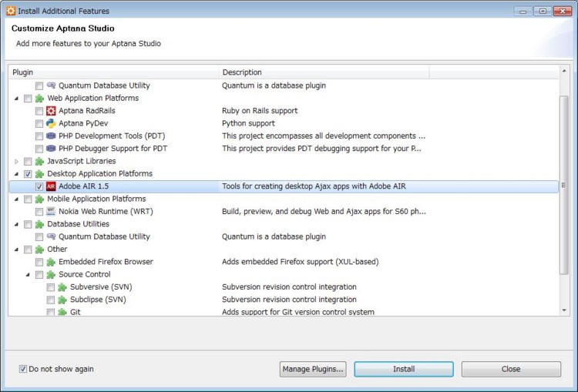The width and height of the screenshot is (578, 392).
Task: Click the Adobe AIR 1.5 red icon
Action: [x=51, y=186]
